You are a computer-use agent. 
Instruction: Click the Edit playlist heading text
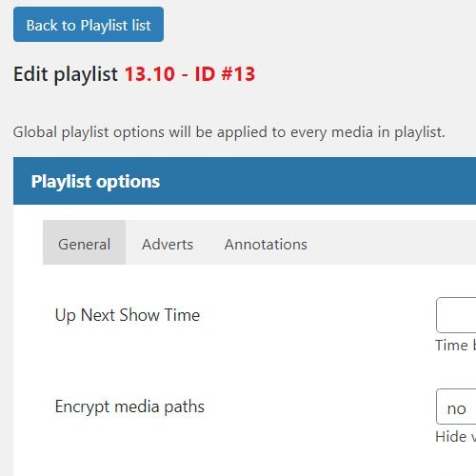66,74
